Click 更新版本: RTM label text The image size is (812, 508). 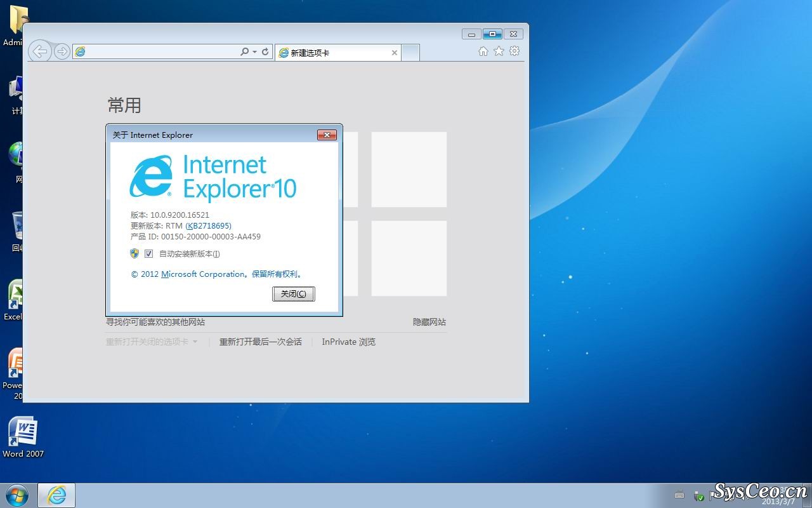point(157,225)
